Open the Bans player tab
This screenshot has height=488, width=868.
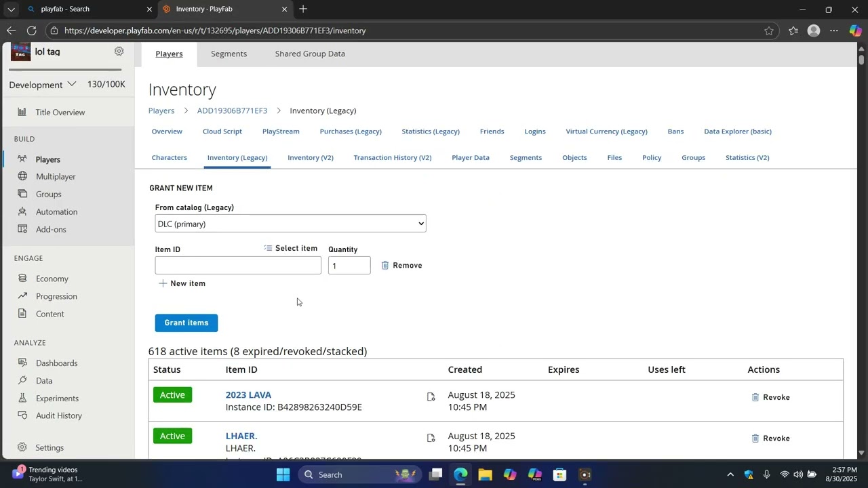[675, 131]
